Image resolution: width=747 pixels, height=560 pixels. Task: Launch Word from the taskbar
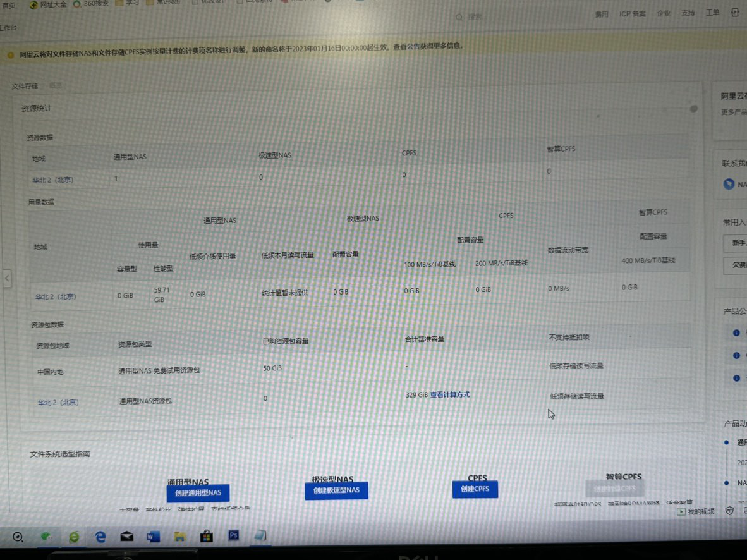pyautogui.click(x=153, y=537)
